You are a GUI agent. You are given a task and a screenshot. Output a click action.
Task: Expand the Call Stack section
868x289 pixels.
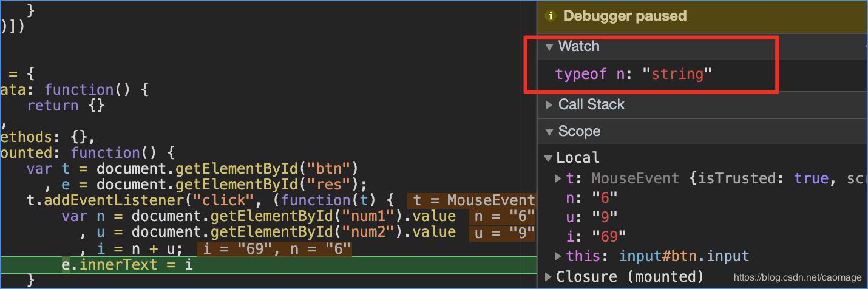[x=549, y=105]
